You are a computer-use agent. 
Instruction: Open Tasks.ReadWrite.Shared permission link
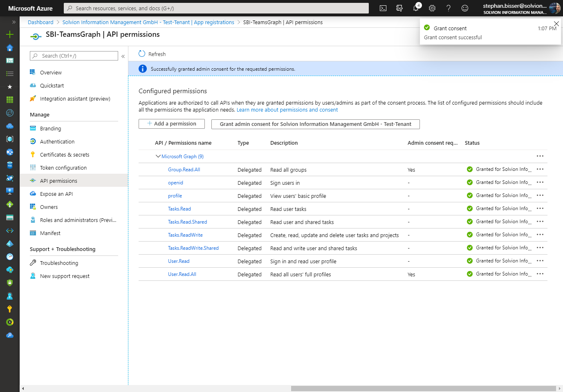(193, 248)
